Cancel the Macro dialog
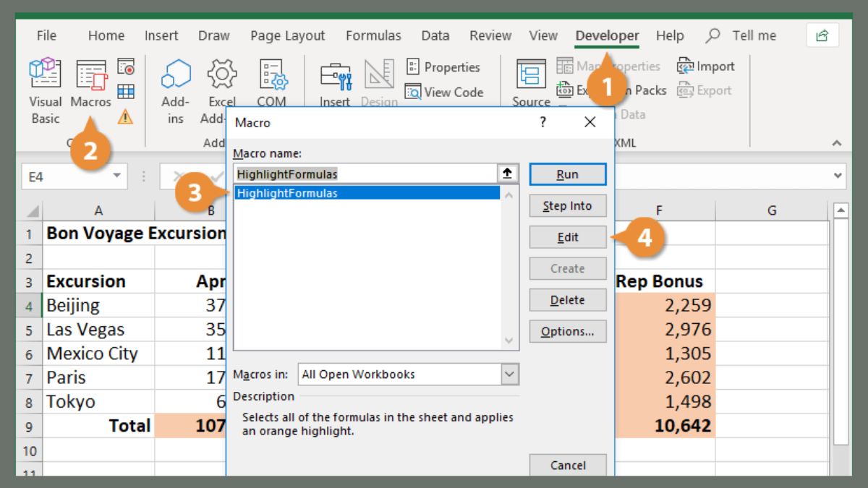 click(567, 465)
